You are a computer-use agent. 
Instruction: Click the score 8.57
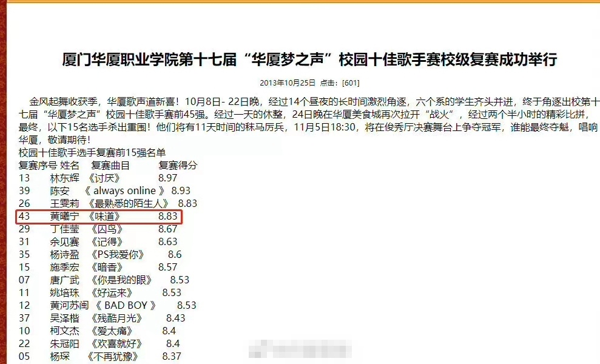tap(168, 267)
